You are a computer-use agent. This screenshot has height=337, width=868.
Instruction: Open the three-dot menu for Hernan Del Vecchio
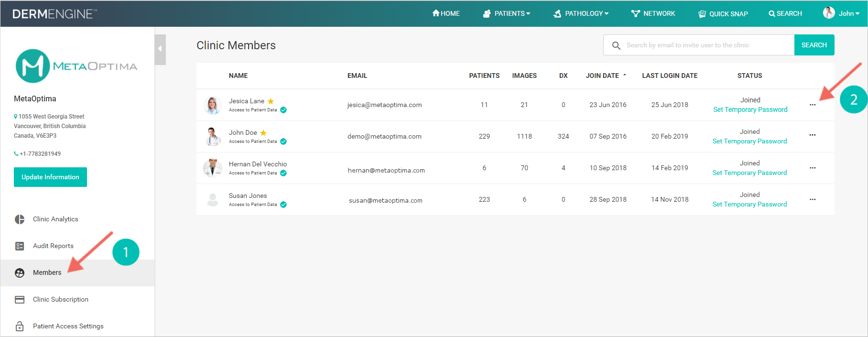[x=813, y=168]
